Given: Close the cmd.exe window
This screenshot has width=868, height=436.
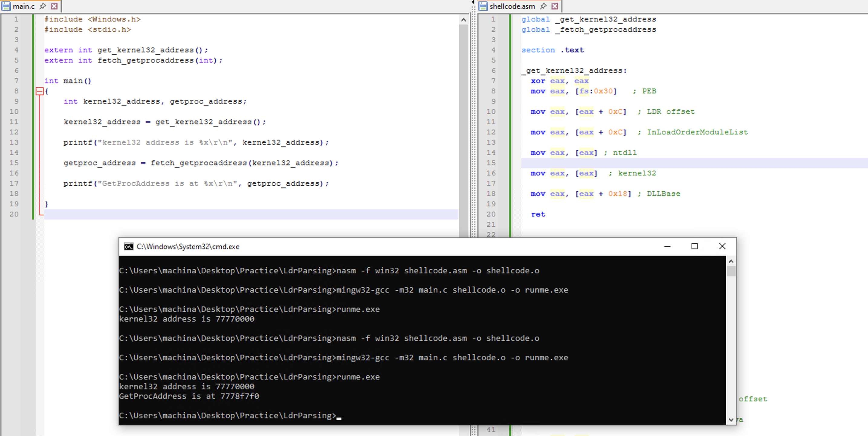Looking at the screenshot, I should tap(722, 246).
